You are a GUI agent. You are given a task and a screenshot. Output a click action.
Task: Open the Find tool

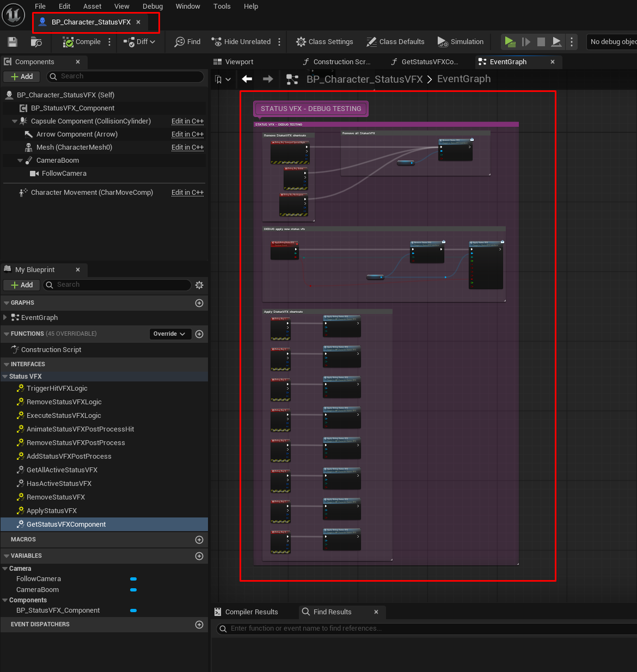click(x=187, y=42)
